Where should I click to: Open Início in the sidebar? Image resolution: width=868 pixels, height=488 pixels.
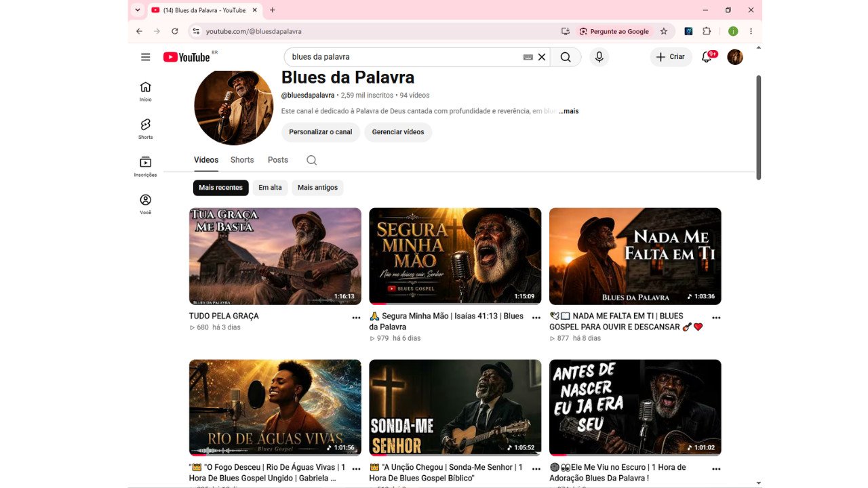tap(146, 91)
